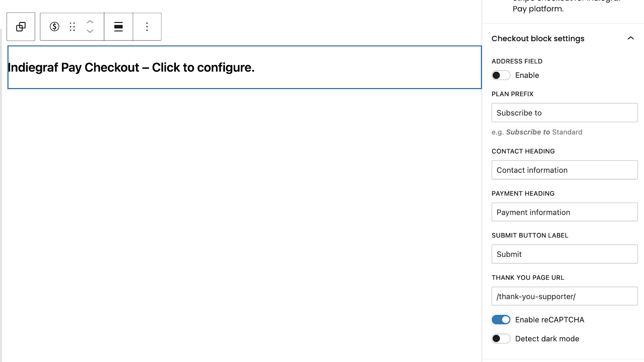Move block up with the up arrow
Screen dimensions: 644x362
click(90, 22)
